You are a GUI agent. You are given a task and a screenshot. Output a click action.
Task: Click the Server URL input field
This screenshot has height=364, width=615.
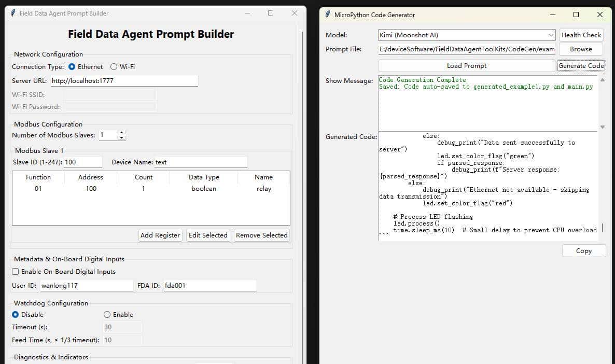(124, 81)
